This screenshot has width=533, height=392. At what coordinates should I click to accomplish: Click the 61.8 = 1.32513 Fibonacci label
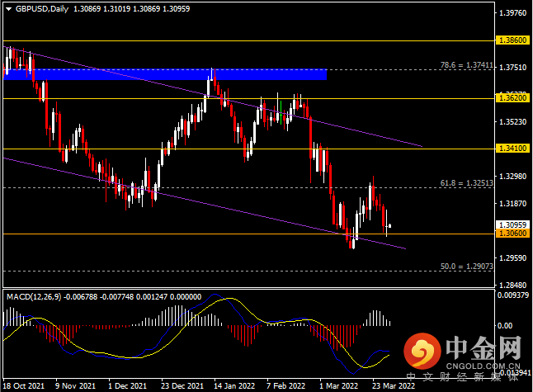click(x=467, y=183)
